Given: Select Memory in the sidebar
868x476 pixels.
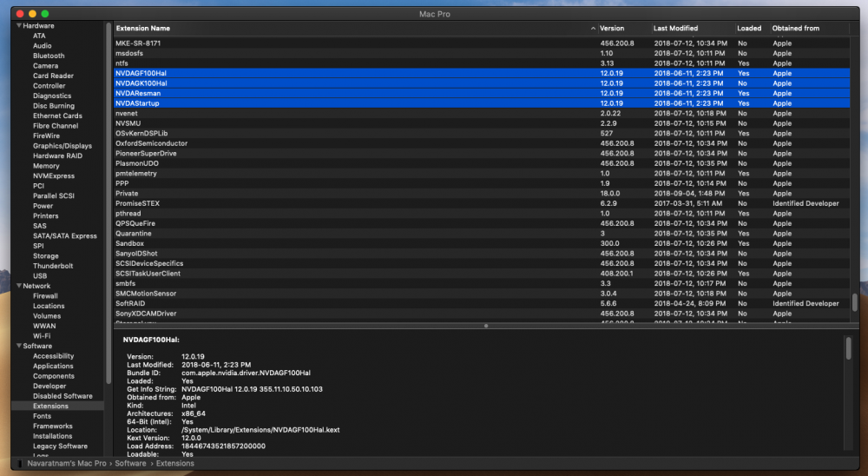Looking at the screenshot, I should [46, 166].
